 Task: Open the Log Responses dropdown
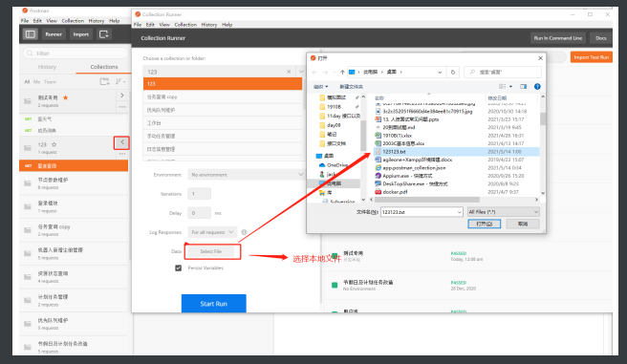pos(212,232)
